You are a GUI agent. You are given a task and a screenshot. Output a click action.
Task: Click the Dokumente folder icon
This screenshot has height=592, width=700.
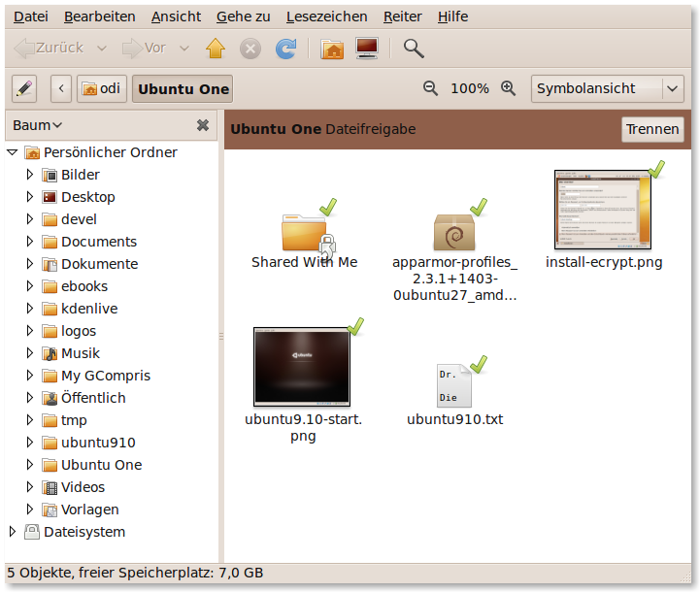(50, 264)
